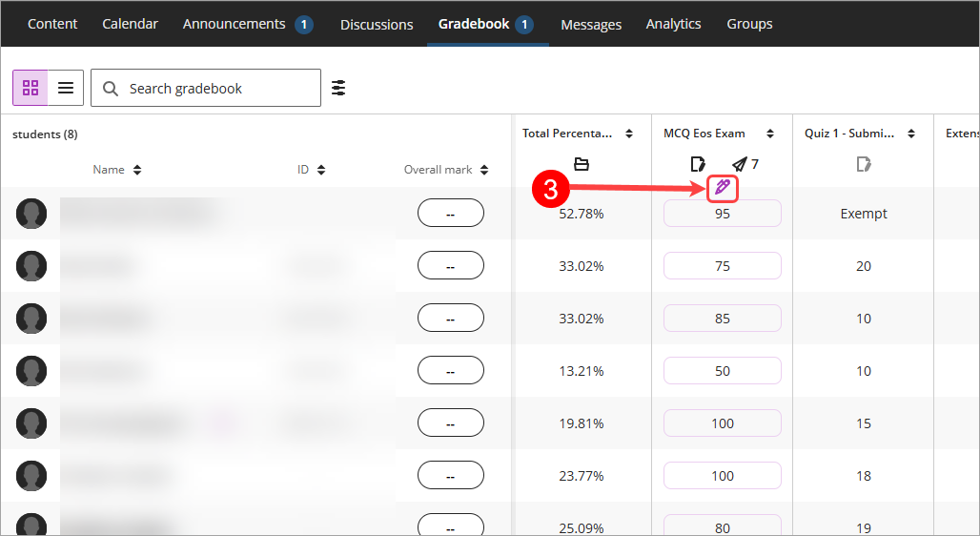The height and width of the screenshot is (536, 980).
Task: Edit the MCQ grade of 75
Action: (722, 266)
